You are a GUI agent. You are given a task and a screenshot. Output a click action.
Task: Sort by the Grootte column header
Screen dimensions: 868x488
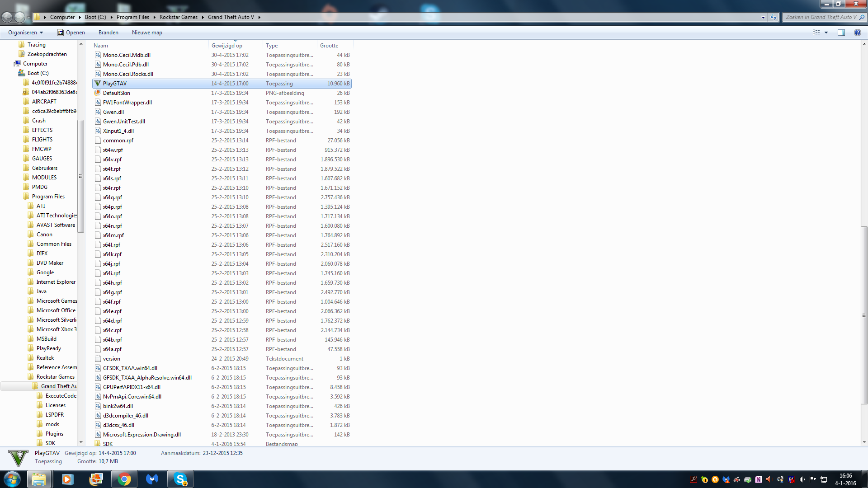click(x=329, y=46)
